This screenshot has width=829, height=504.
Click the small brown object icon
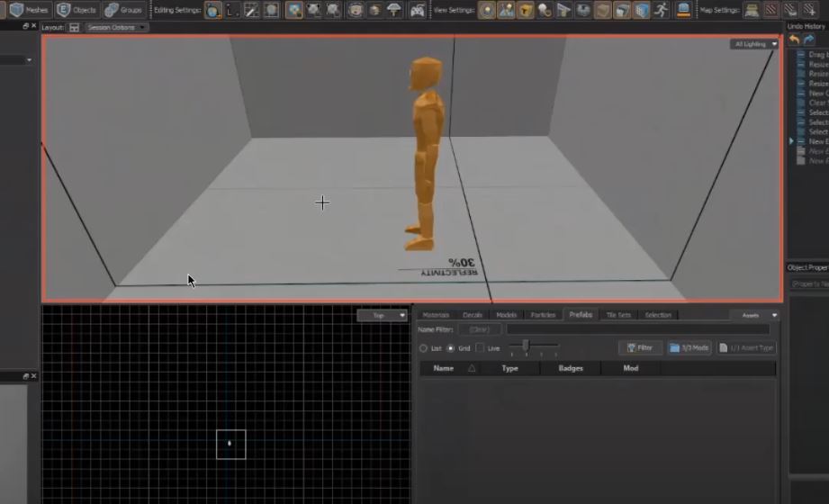click(x=374, y=10)
